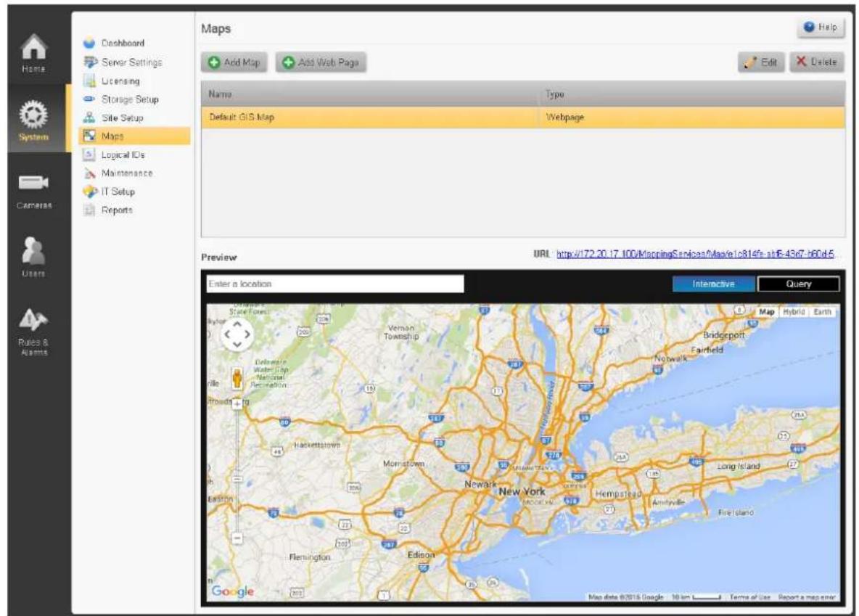Viewport: 859px width, 616px height.
Task: Click the IT Setup icon
Action: [90, 192]
